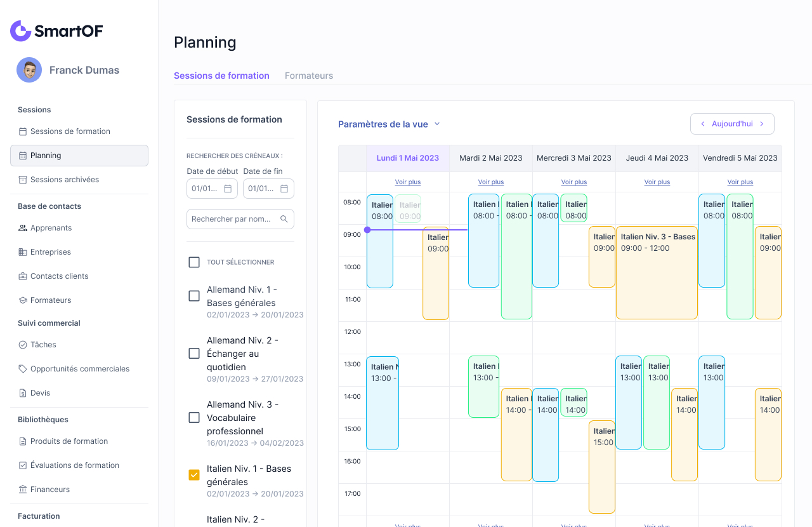Click the Contacts clients briefcase icon
The width and height of the screenshot is (812, 527).
(x=23, y=276)
